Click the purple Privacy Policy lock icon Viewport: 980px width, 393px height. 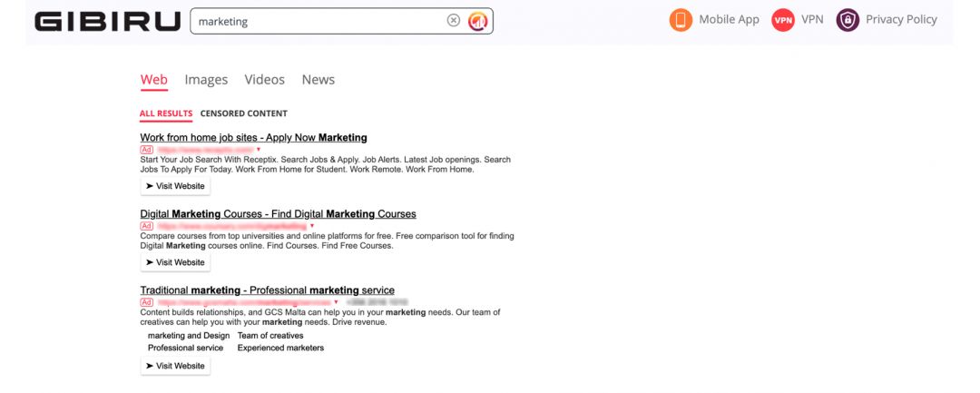848,20
